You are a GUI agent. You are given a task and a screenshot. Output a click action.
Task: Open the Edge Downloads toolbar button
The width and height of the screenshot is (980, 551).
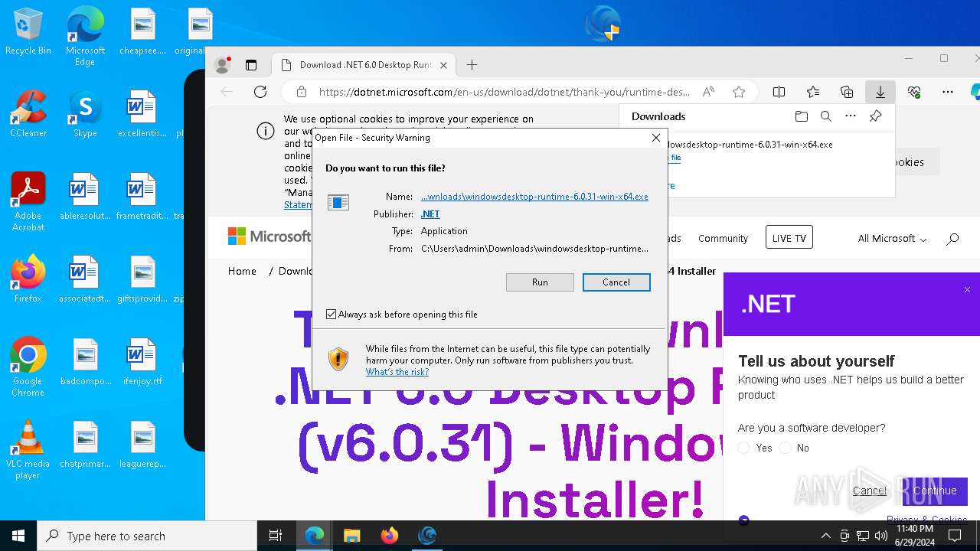(880, 92)
